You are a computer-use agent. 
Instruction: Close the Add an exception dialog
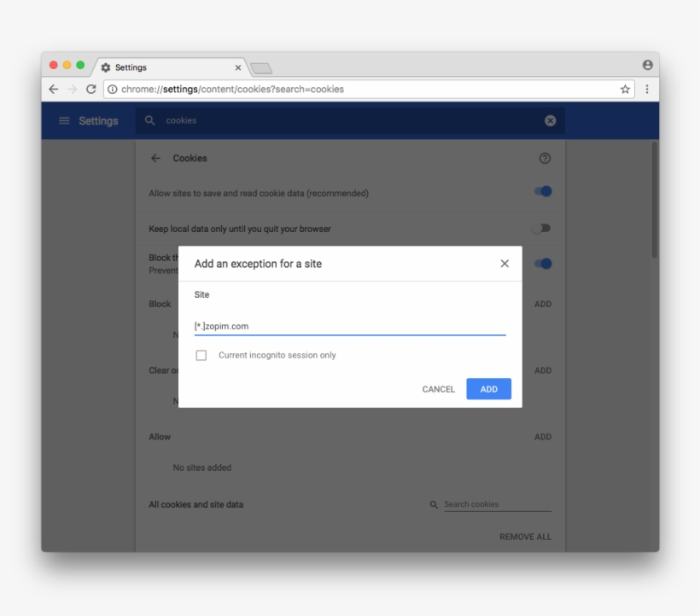(x=505, y=264)
